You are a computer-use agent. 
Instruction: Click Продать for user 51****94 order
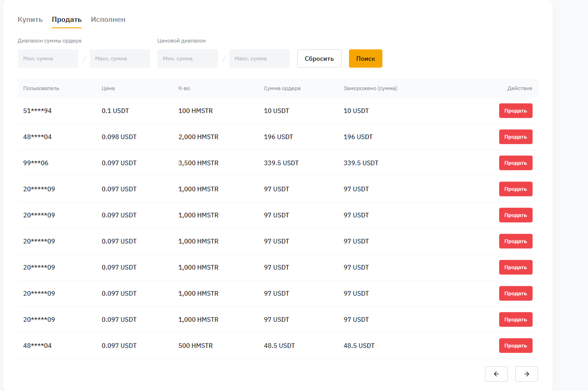[x=516, y=111]
